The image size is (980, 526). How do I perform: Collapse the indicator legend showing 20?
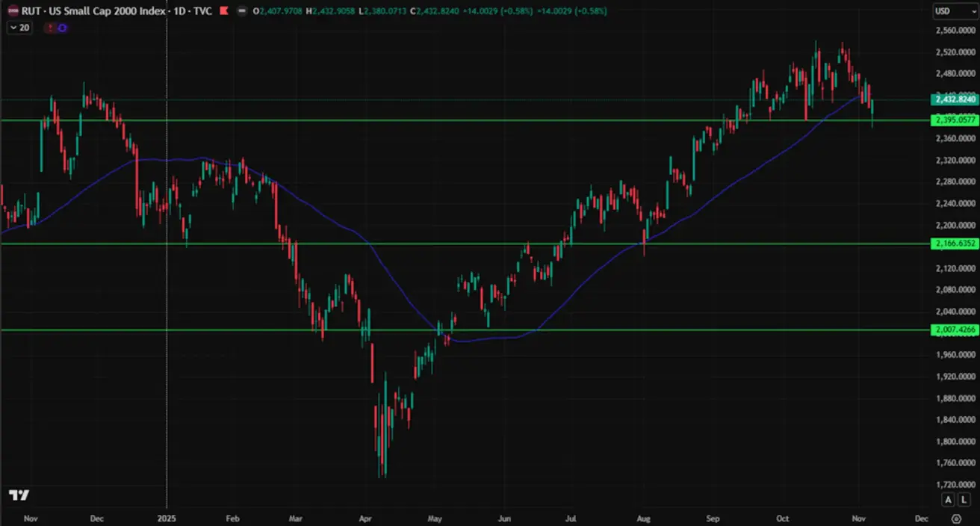13,28
